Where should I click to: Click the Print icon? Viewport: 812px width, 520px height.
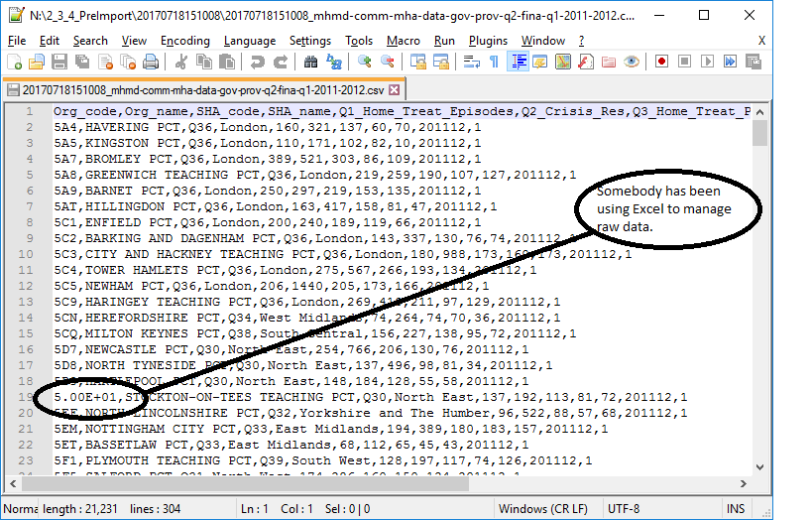tap(151, 63)
